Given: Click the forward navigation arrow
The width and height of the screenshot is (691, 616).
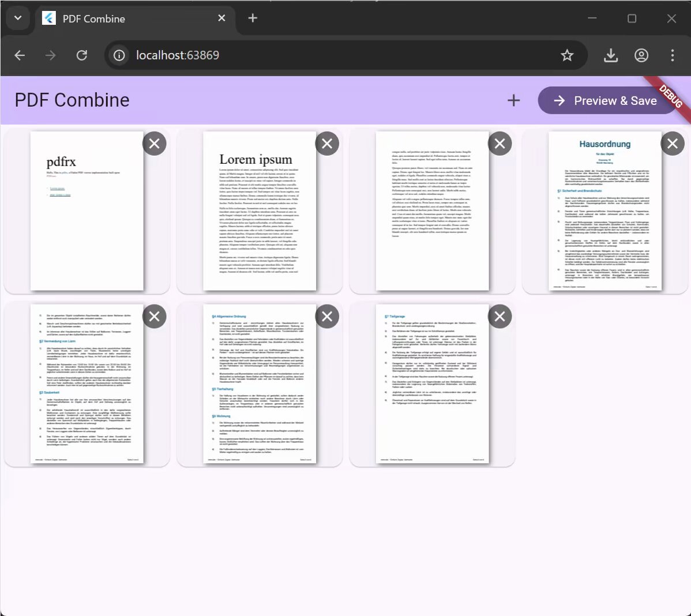Looking at the screenshot, I should click(51, 55).
